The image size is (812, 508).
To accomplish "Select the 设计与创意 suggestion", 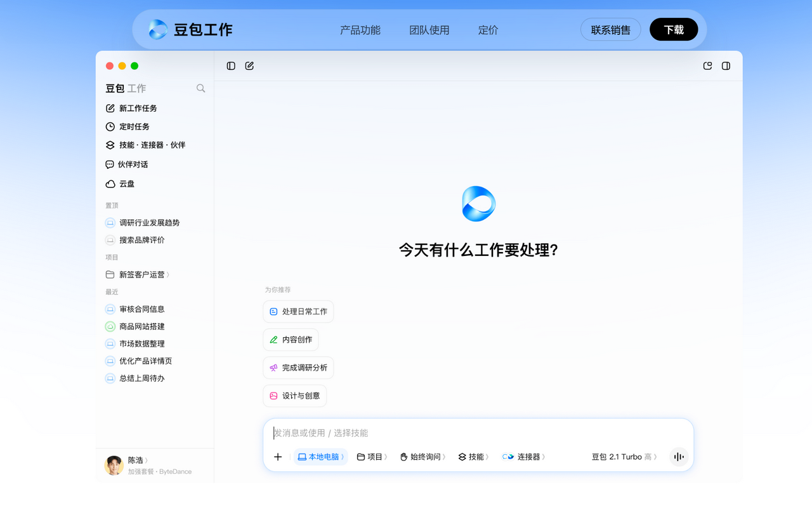I will [x=294, y=395].
